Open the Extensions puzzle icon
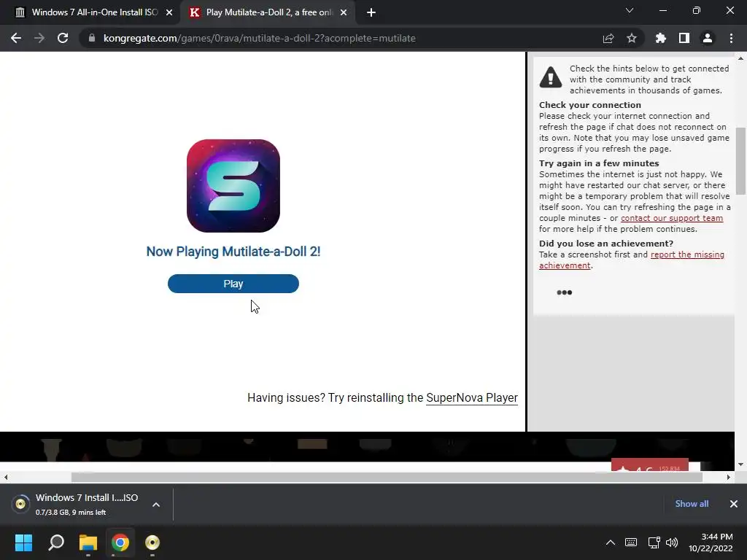The image size is (747, 560). click(x=661, y=38)
